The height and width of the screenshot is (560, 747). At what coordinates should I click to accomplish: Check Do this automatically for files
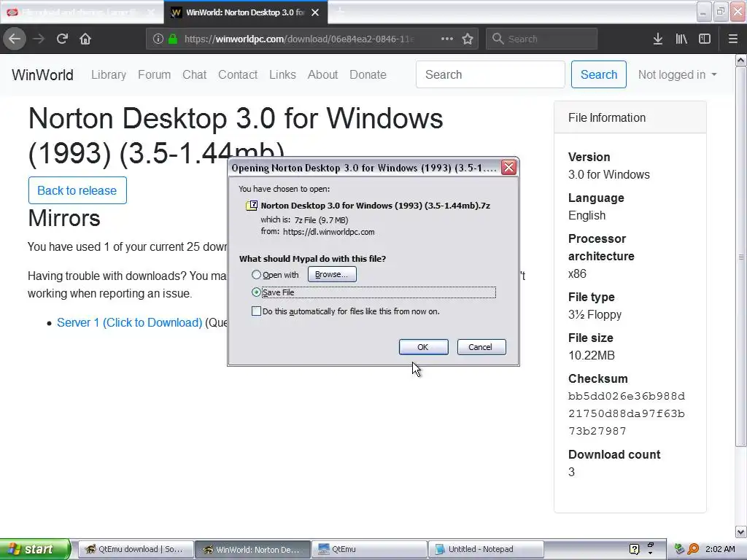coord(256,311)
